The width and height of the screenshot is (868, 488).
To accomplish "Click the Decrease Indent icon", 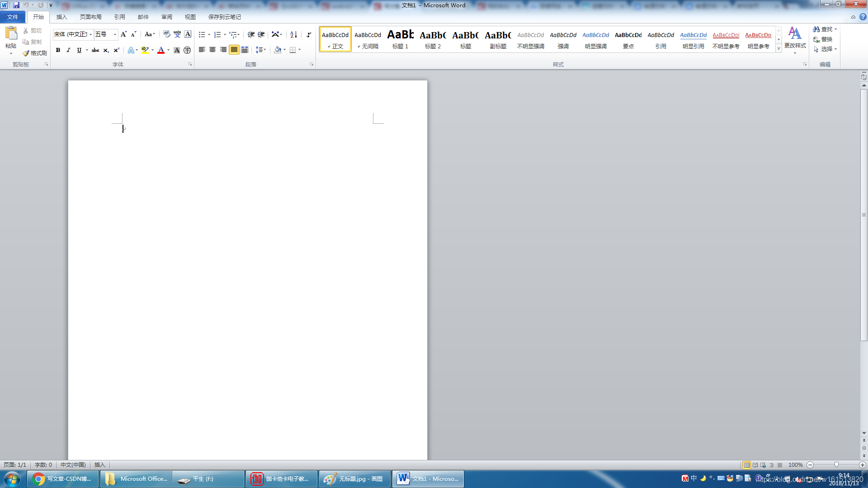I will pyautogui.click(x=251, y=34).
